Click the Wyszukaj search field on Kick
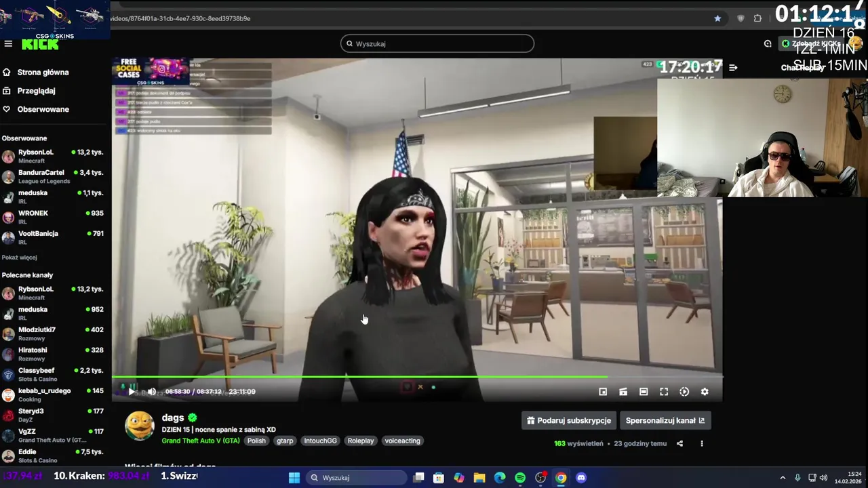Screen dimensions: 868x488 click(x=437, y=43)
